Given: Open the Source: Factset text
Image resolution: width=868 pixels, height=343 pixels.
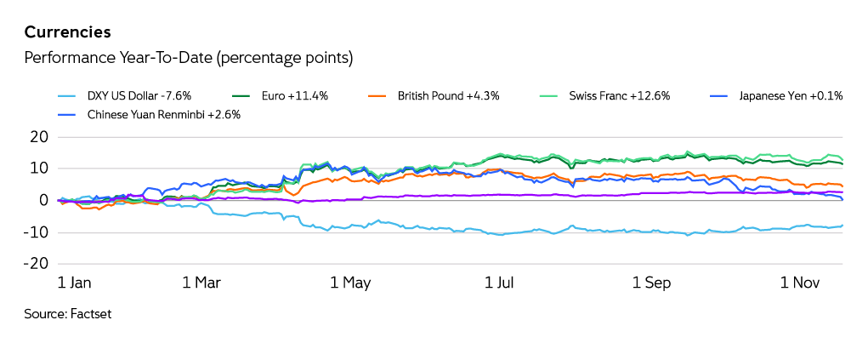Looking at the screenshot, I should coord(68,314).
